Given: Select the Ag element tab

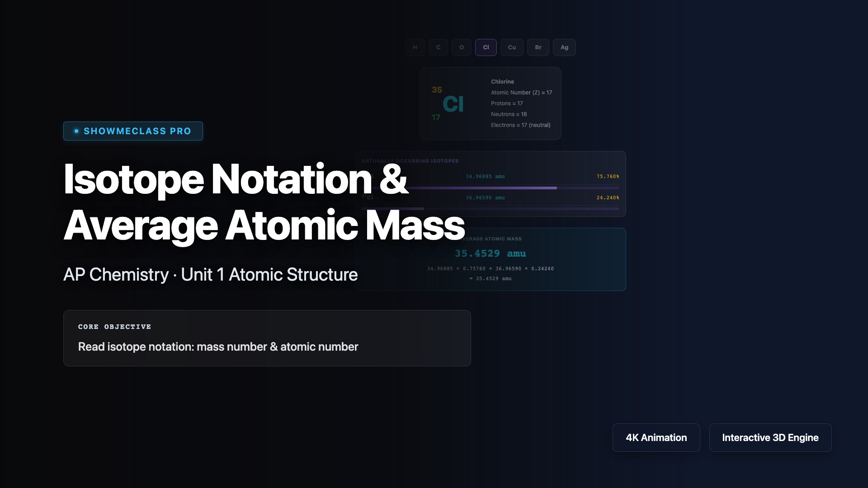Looking at the screenshot, I should pos(564,47).
